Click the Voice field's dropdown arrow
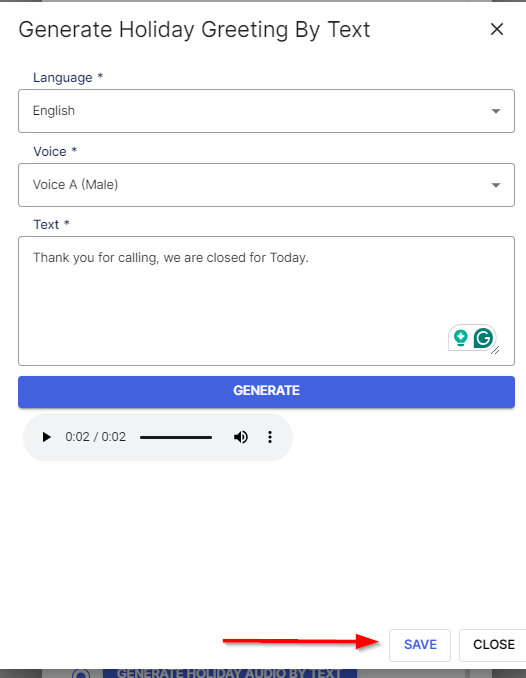The width and height of the screenshot is (526, 678). tap(496, 185)
